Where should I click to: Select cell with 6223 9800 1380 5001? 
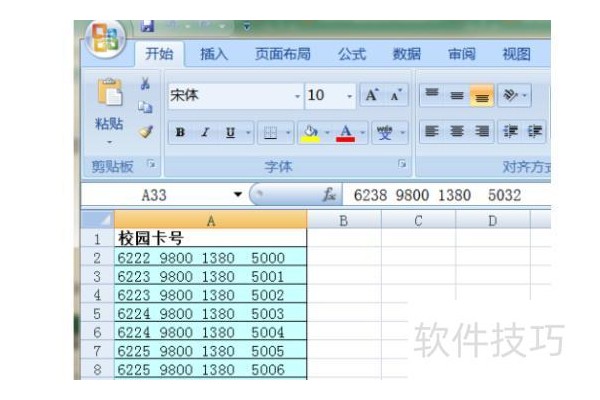(210, 276)
